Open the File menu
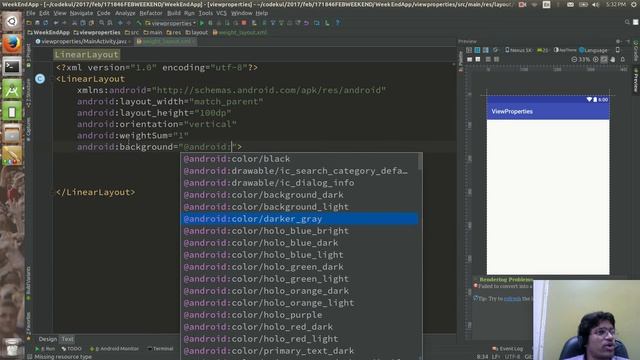640x360 pixels. (x=31, y=13)
